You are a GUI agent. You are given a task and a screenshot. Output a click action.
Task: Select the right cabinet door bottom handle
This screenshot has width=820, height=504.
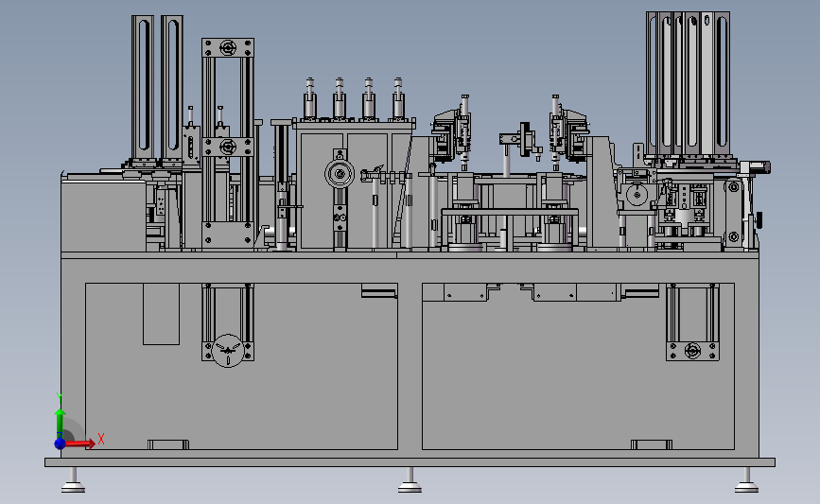(x=651, y=444)
